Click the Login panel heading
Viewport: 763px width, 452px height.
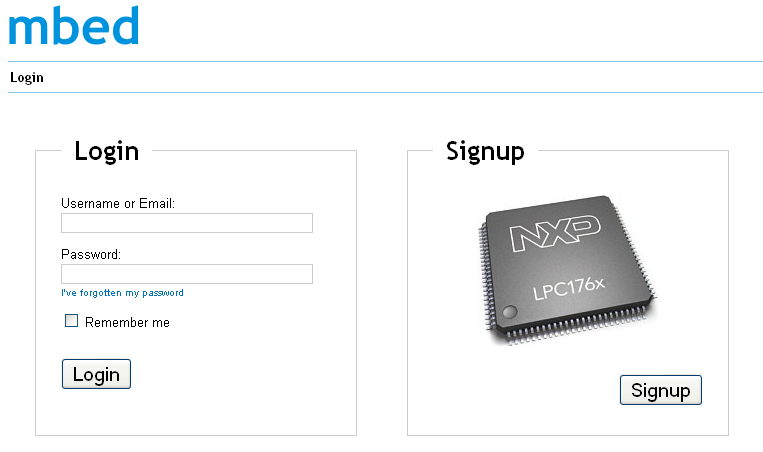[x=106, y=152]
